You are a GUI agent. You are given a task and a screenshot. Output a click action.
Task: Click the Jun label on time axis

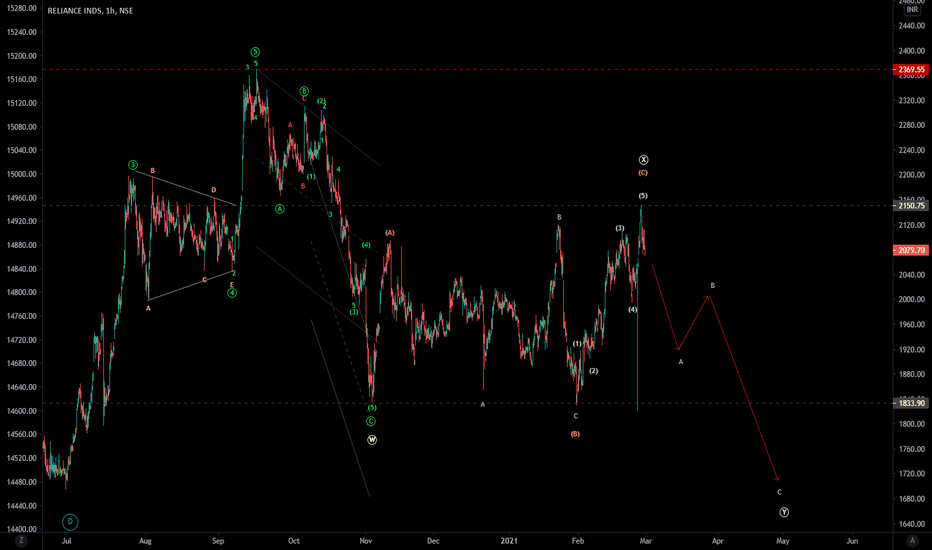click(852, 541)
